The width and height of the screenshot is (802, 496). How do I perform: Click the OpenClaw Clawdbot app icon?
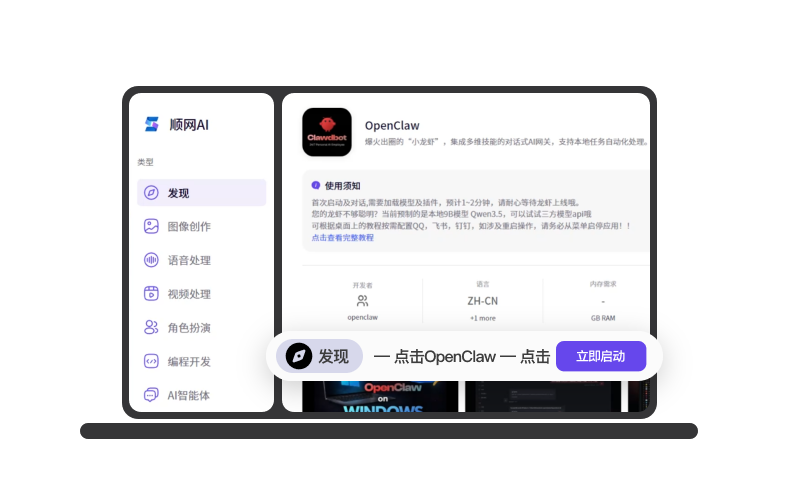pyautogui.click(x=327, y=132)
